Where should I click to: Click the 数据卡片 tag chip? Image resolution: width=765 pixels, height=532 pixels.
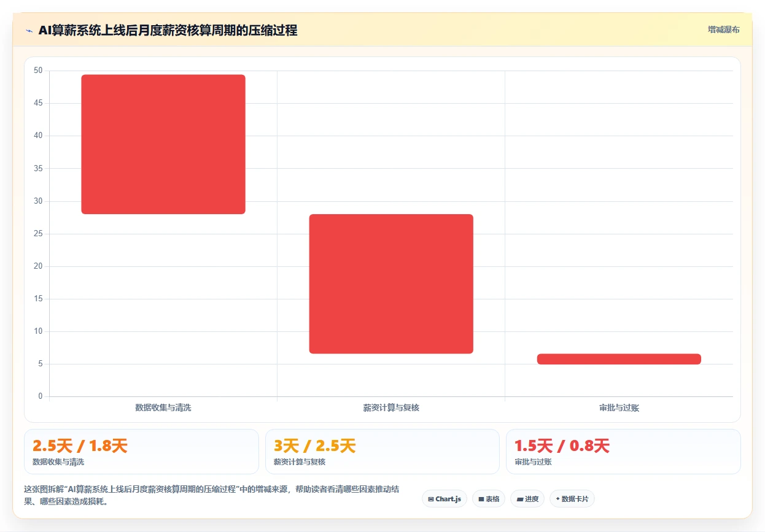[572, 499]
